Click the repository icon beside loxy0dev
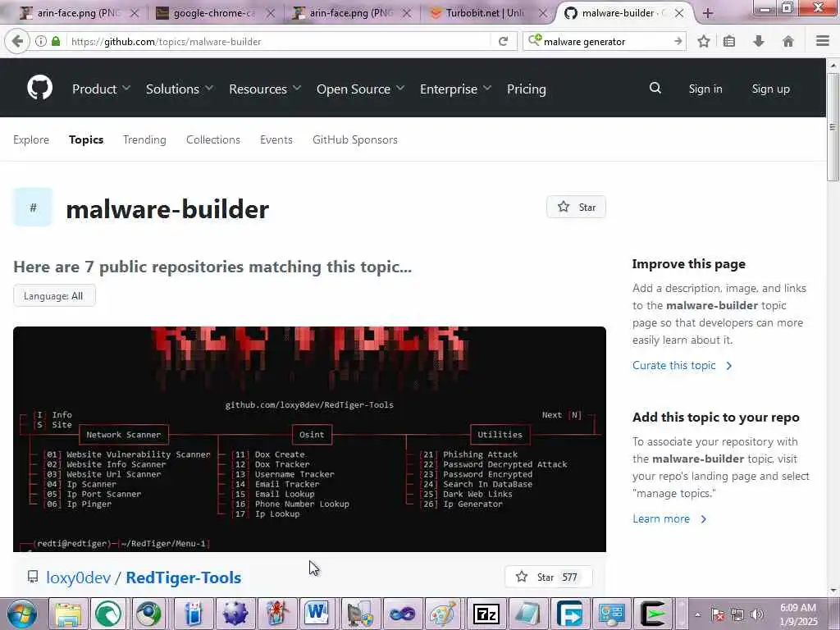This screenshot has width=840, height=630. (33, 577)
